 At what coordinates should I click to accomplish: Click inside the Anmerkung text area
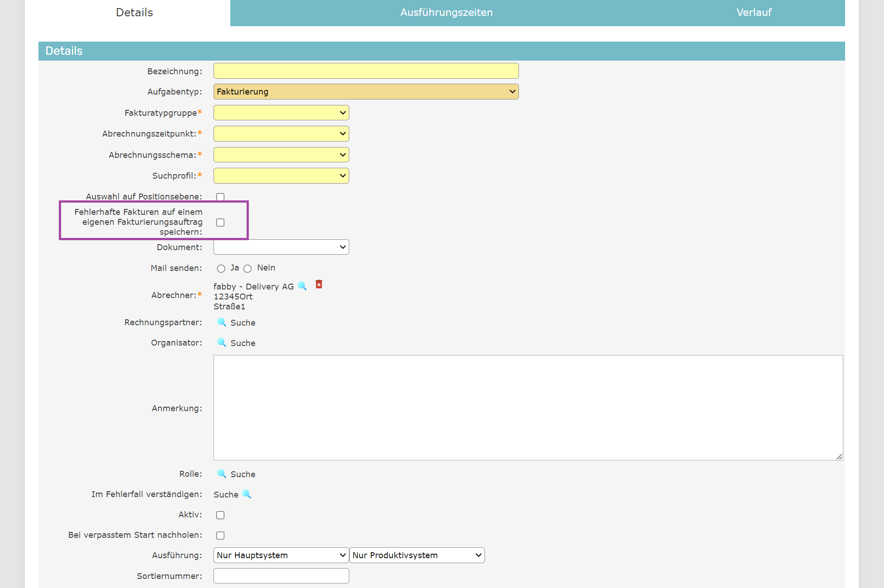[528, 408]
